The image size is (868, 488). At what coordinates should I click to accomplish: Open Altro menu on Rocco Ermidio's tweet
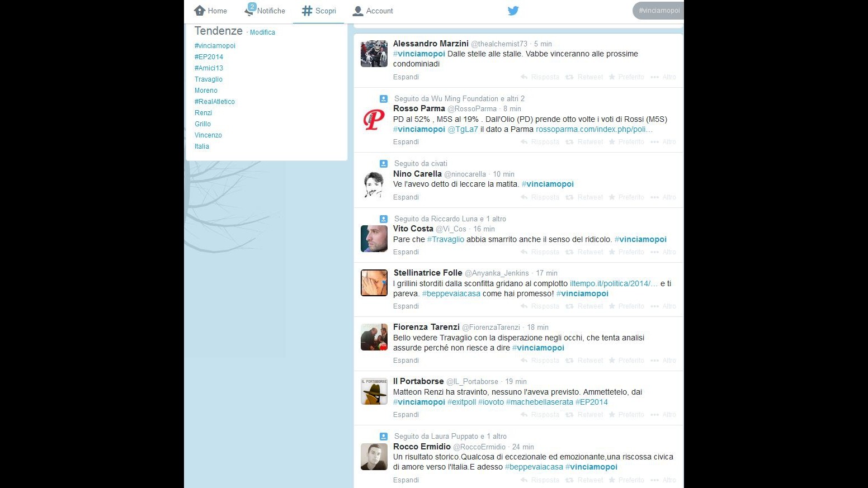tap(663, 480)
